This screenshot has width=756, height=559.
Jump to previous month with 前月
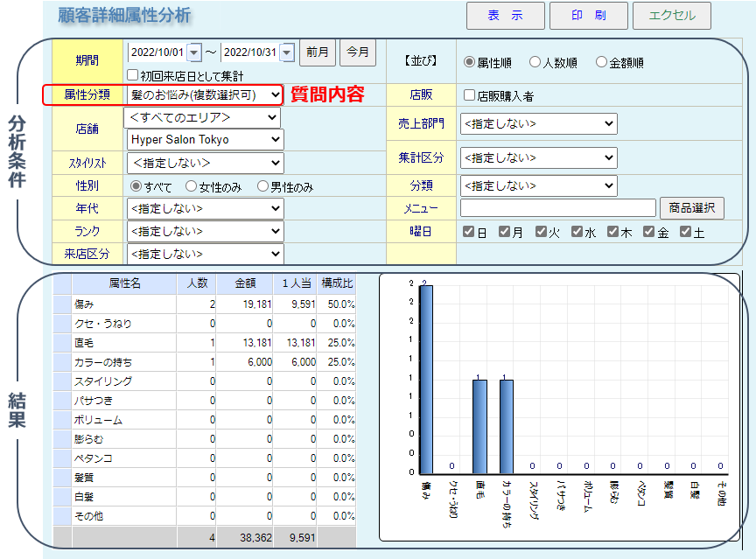coord(317,52)
